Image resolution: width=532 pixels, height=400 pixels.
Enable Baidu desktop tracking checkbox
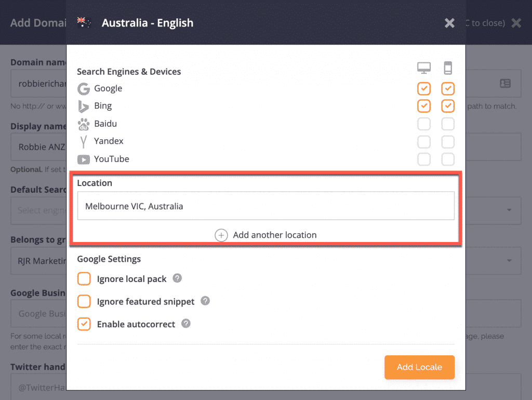click(424, 124)
